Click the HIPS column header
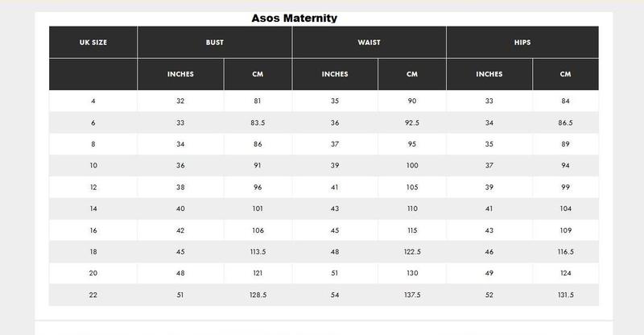The image size is (644, 335). pos(522,43)
